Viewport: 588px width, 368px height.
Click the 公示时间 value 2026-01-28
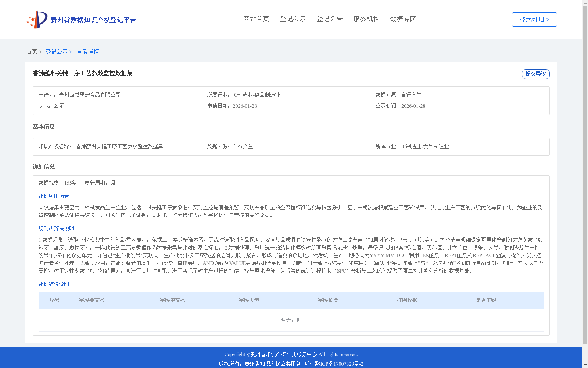click(x=413, y=106)
